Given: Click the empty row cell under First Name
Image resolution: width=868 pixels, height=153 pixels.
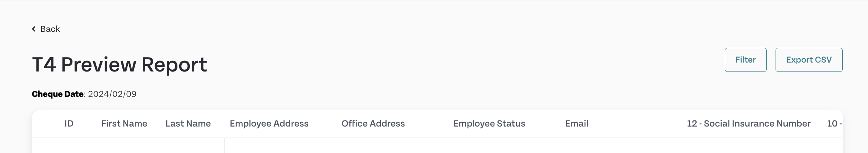Looking at the screenshot, I should (x=124, y=145).
